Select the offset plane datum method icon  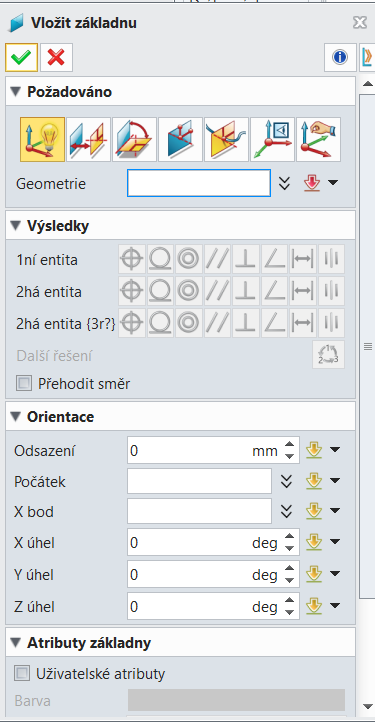(88, 140)
